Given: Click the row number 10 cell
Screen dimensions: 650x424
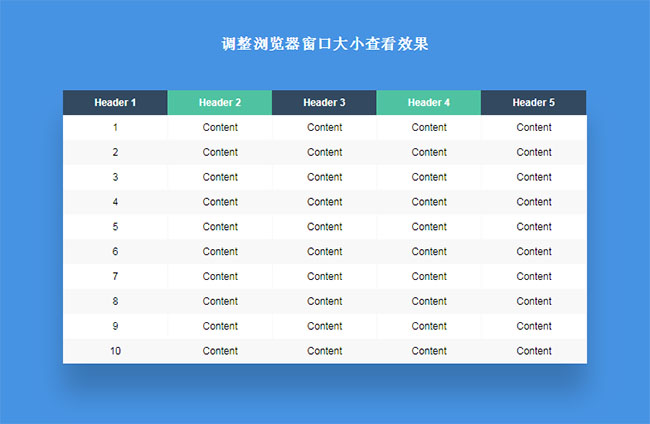Looking at the screenshot, I should (x=115, y=351).
